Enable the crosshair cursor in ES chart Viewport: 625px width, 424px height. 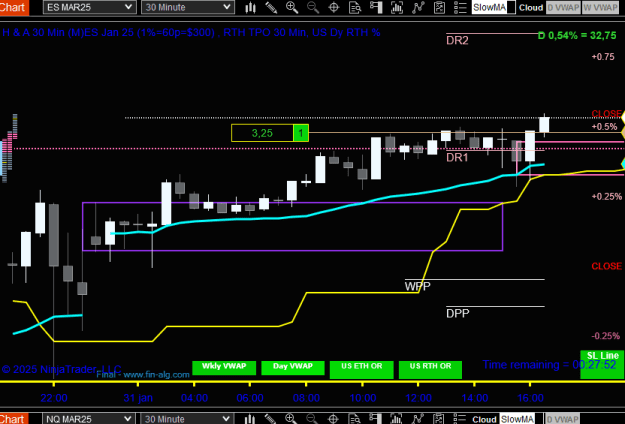(x=334, y=8)
